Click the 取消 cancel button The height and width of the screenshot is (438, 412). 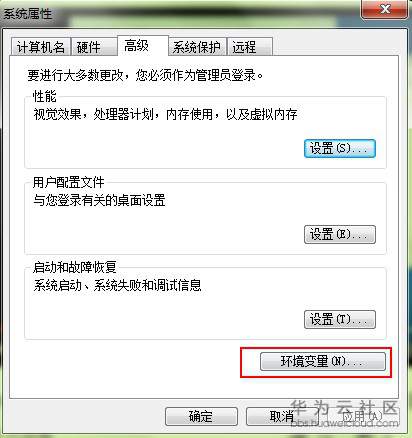tap(282, 416)
